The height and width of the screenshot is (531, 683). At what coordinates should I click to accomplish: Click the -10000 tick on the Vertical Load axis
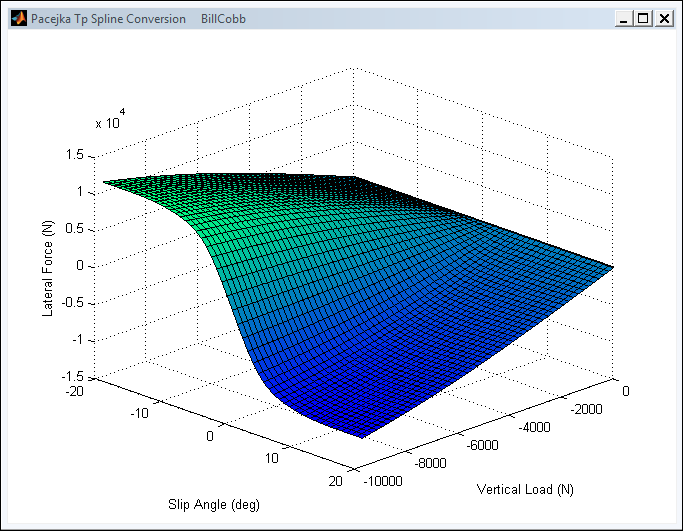click(383, 481)
